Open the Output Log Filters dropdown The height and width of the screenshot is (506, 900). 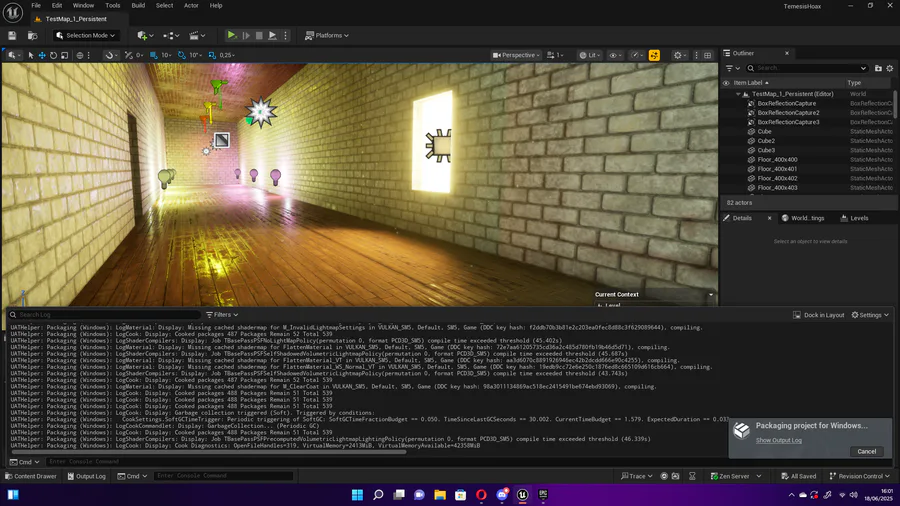tap(222, 314)
